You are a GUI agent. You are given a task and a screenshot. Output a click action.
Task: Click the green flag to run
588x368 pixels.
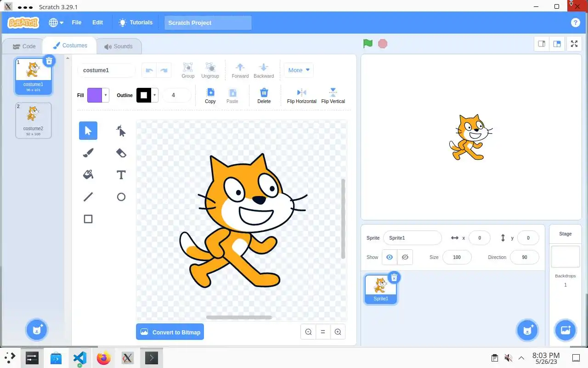(x=367, y=44)
